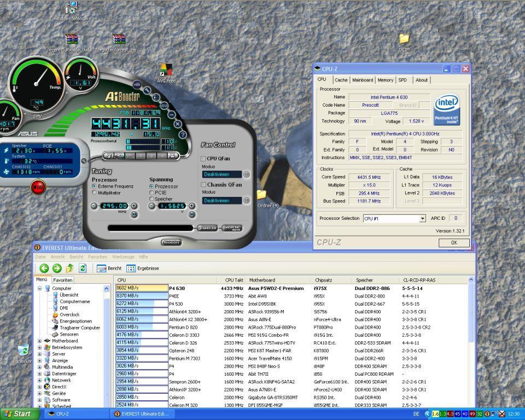Viewport: 525px width, 420px height.
Task: Open the windowsdefender desktop icon
Action: point(71,11)
